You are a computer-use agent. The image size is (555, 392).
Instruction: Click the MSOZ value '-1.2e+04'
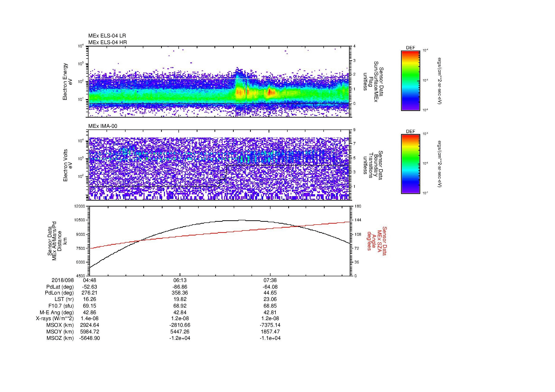pos(180,338)
